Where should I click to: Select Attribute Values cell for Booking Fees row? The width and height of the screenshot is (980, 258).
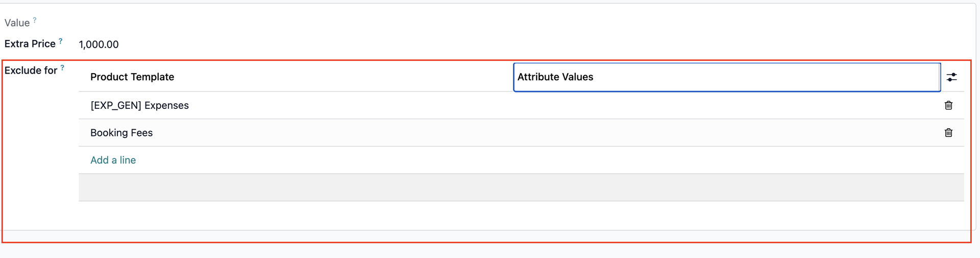[727, 133]
